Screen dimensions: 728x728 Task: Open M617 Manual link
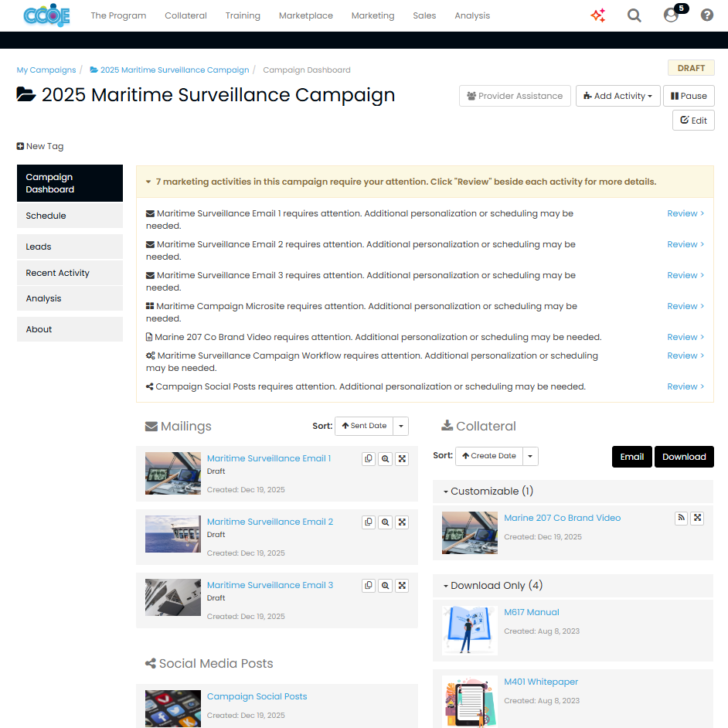click(532, 612)
